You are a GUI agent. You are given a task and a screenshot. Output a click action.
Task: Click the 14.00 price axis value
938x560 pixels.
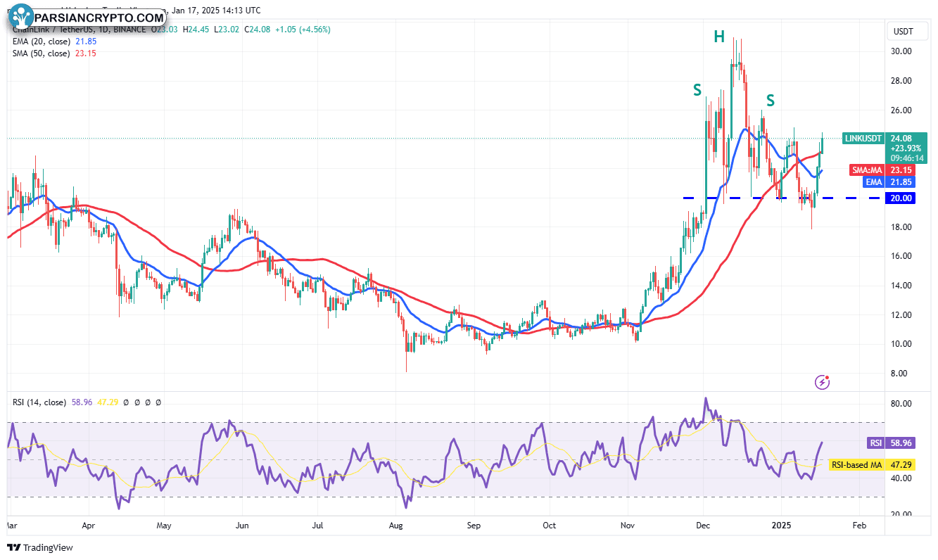(x=901, y=286)
